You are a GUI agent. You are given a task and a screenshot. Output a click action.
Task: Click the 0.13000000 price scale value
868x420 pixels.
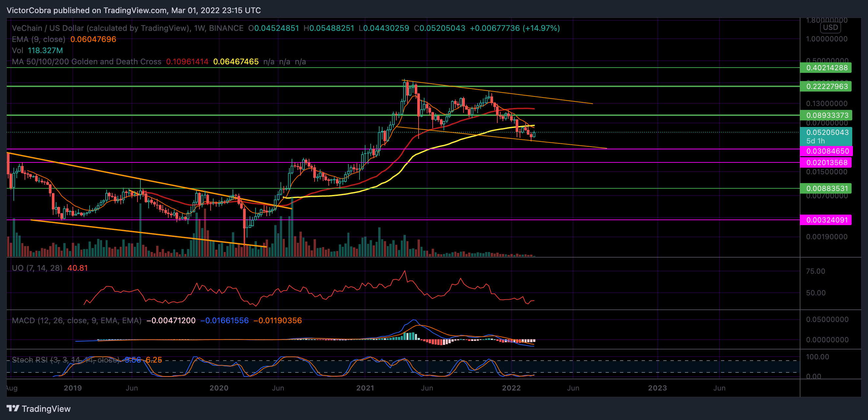(827, 103)
